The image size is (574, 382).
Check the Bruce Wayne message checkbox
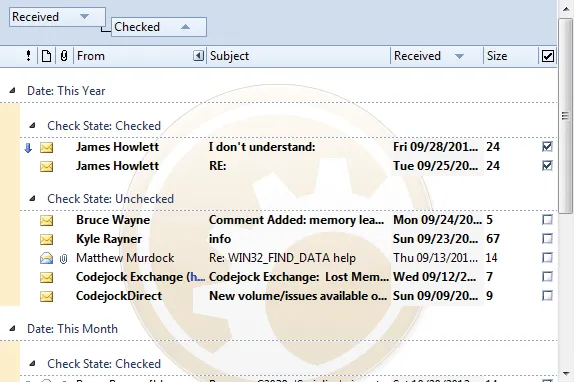click(x=547, y=220)
